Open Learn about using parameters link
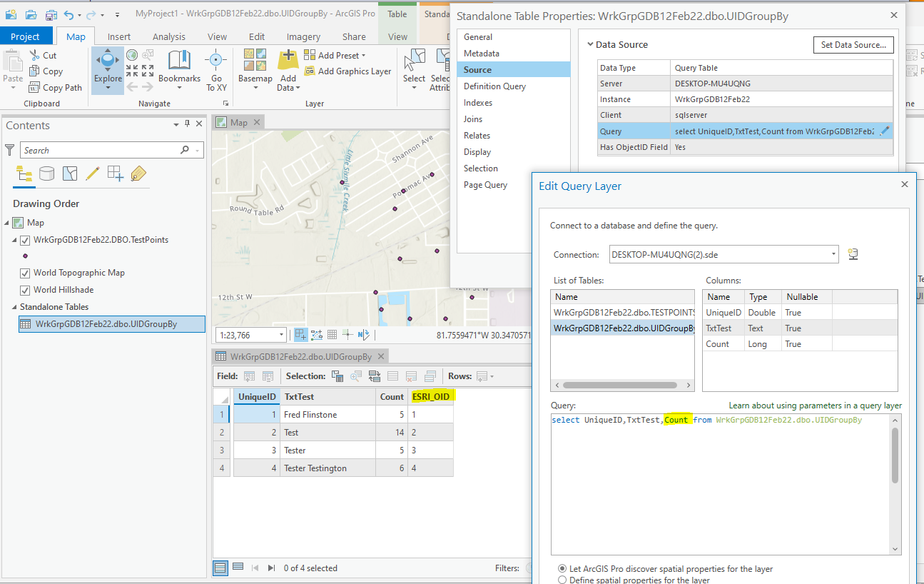The width and height of the screenshot is (924, 584). 815,406
